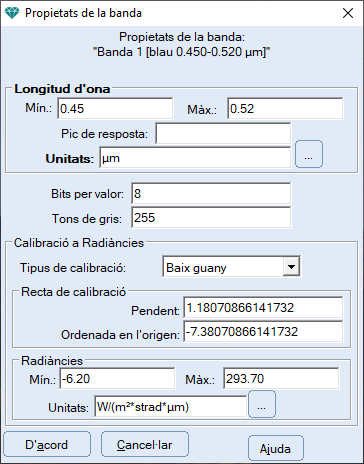Focus the Radiàncies Mín. field -6.20
The image size is (364, 464).
tap(117, 378)
